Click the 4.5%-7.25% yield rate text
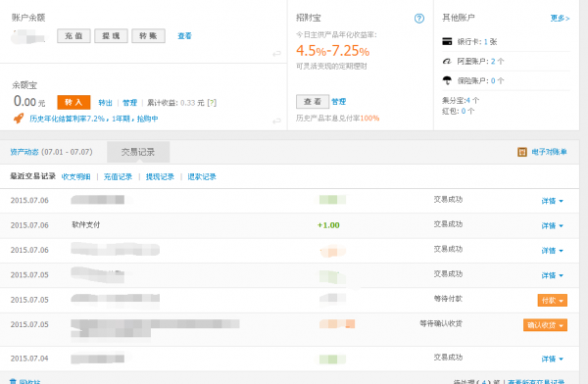 [x=332, y=51]
